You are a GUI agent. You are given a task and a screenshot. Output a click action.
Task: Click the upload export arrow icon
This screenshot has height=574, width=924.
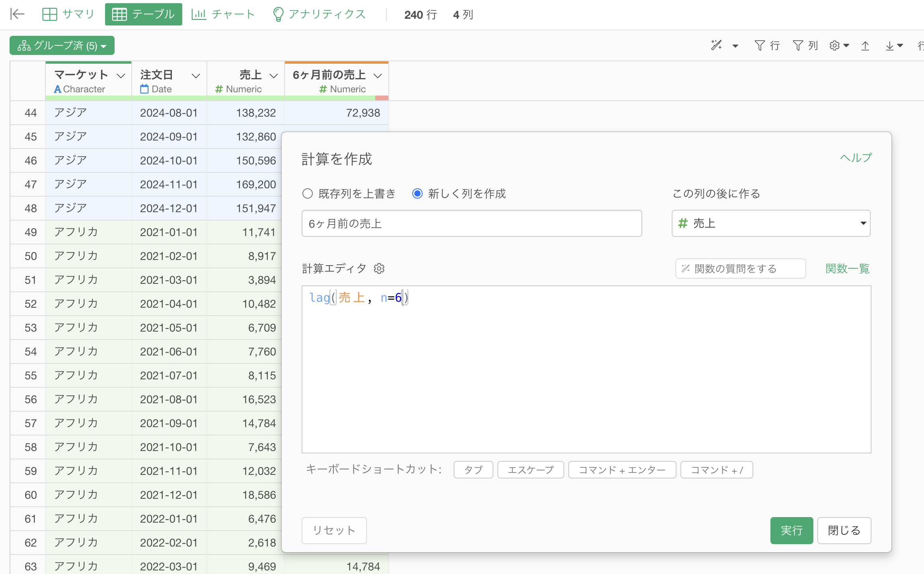[x=865, y=45]
